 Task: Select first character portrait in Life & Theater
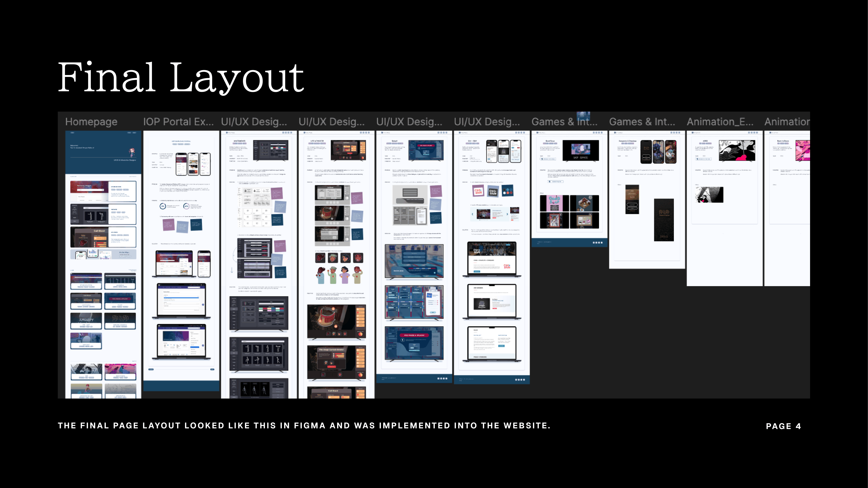[x=320, y=258]
